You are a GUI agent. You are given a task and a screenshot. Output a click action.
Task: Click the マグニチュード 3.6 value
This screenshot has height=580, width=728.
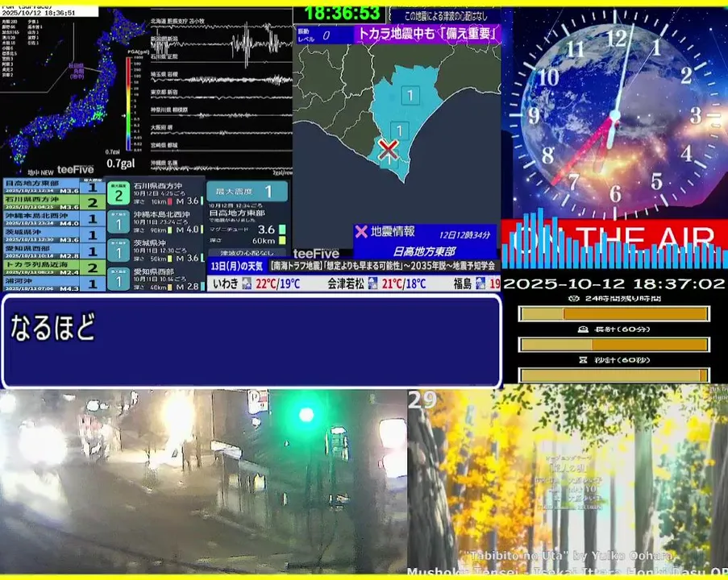pyautogui.click(x=266, y=230)
